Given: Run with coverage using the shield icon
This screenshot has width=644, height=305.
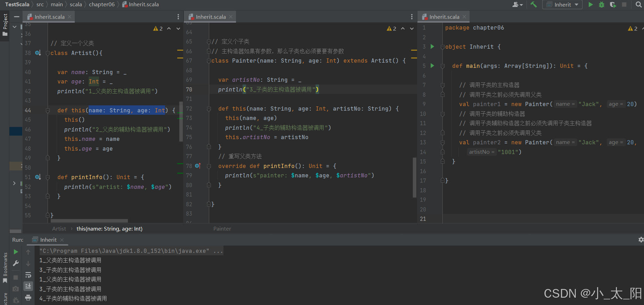Looking at the screenshot, I should (x=613, y=5).
